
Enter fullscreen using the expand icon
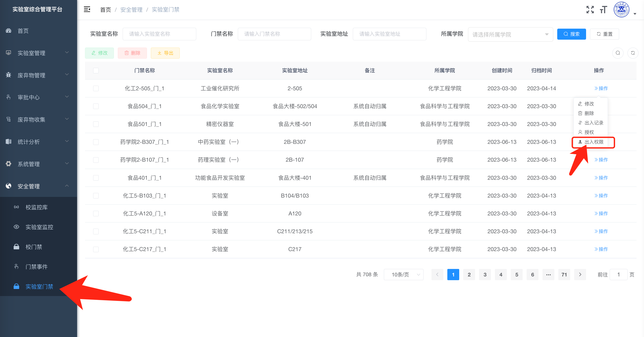(590, 9)
